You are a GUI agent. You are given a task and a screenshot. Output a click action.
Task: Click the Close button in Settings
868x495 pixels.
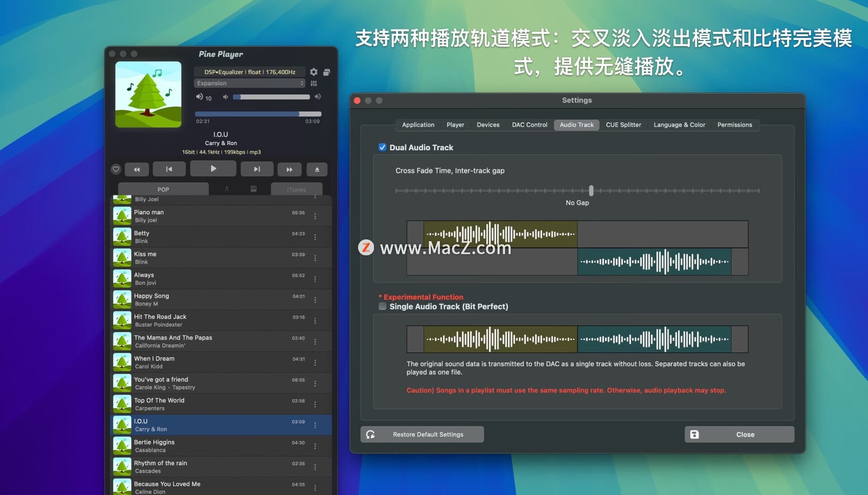click(739, 434)
